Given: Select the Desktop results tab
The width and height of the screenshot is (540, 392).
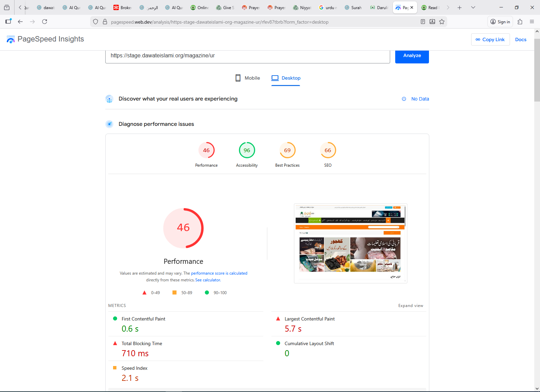Looking at the screenshot, I should pyautogui.click(x=286, y=78).
